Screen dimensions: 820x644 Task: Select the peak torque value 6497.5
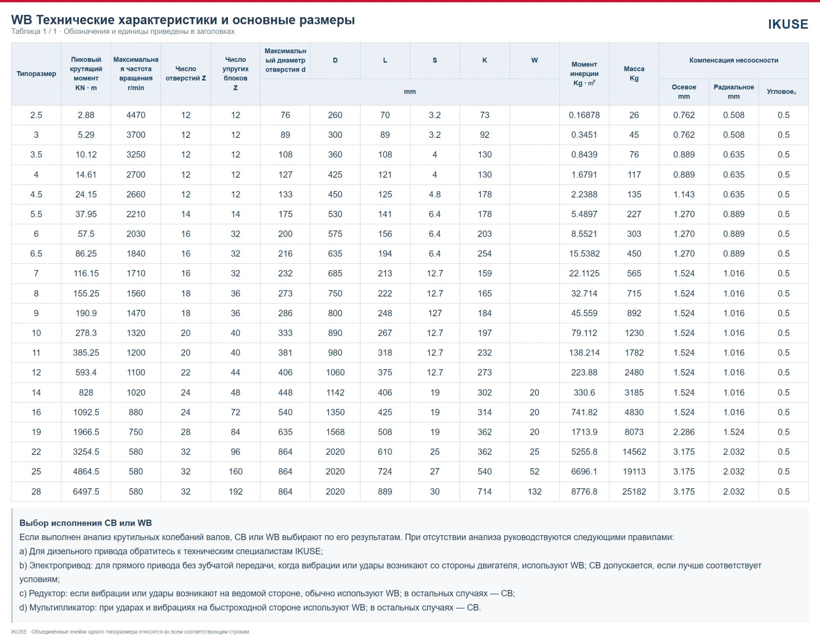tap(86, 492)
